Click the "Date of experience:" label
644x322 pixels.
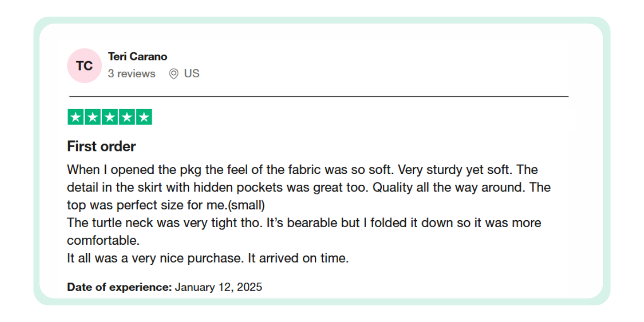coord(119,287)
